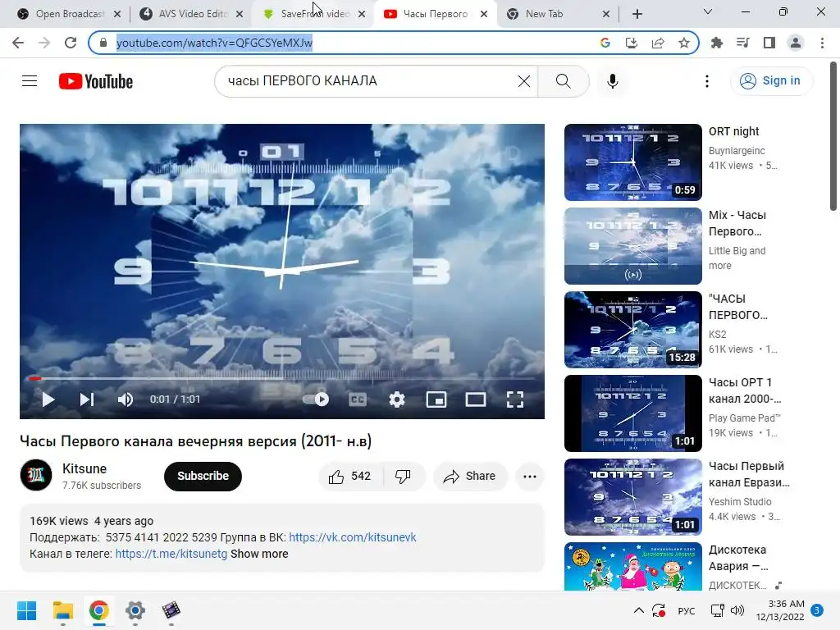Like the video with thumbs up
The image size is (840, 630).
[350, 477]
